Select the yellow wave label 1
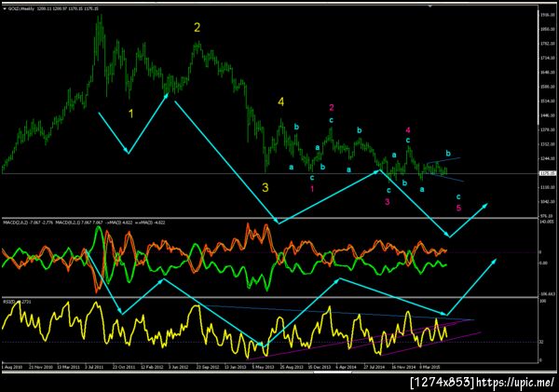Screen dimensions: 559x392 tap(130, 114)
